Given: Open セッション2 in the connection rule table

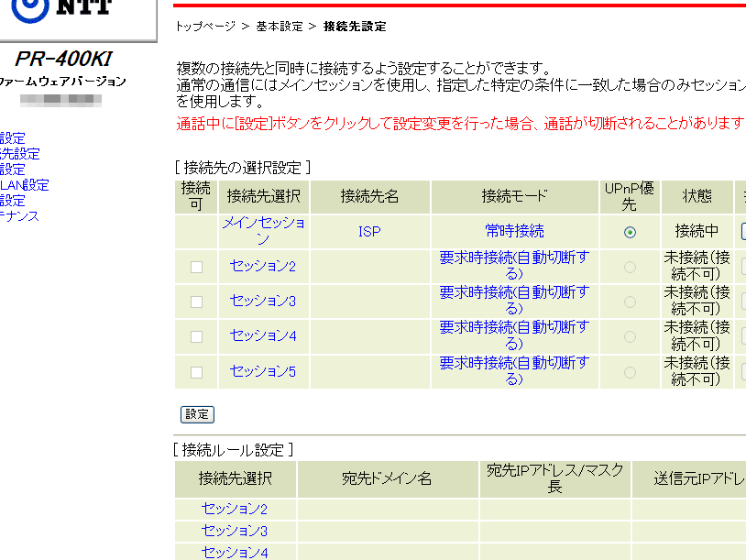Looking at the screenshot, I should click(235, 510).
